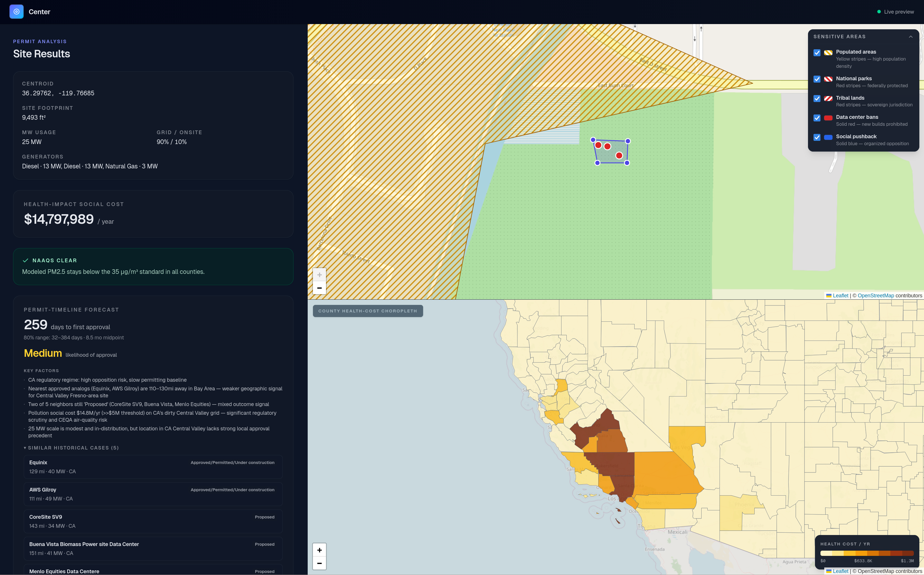Open the AWS Gilroy case row
Screen dimensions: 924x575
point(153,494)
